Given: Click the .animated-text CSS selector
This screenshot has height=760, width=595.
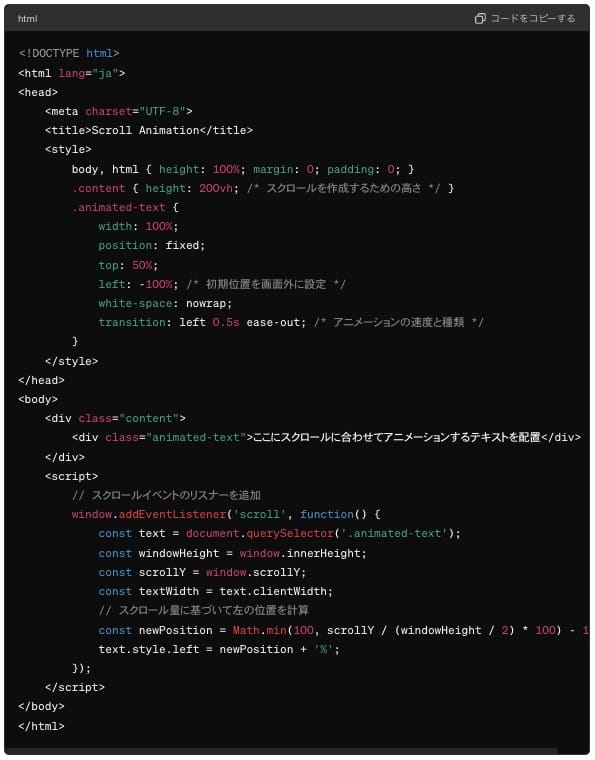Looking at the screenshot, I should point(119,207).
